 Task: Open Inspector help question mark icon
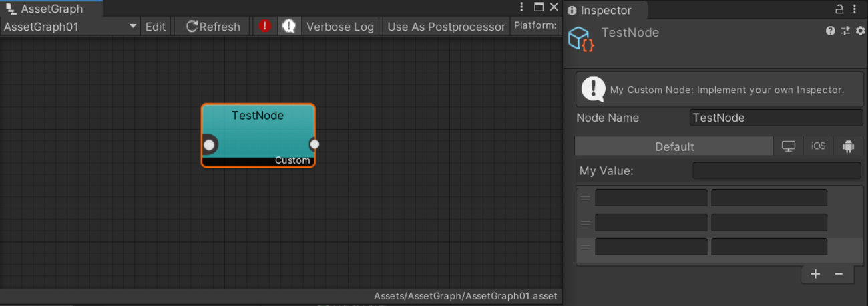coord(830,31)
